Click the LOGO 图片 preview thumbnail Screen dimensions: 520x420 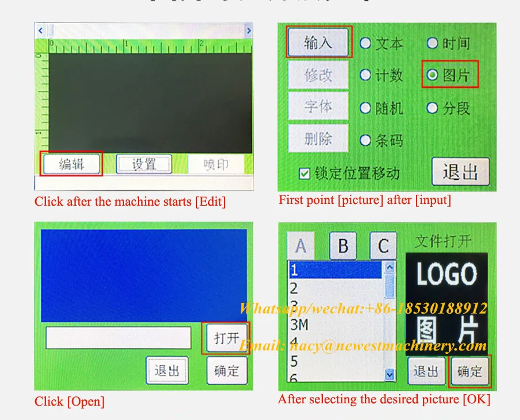[446, 303]
